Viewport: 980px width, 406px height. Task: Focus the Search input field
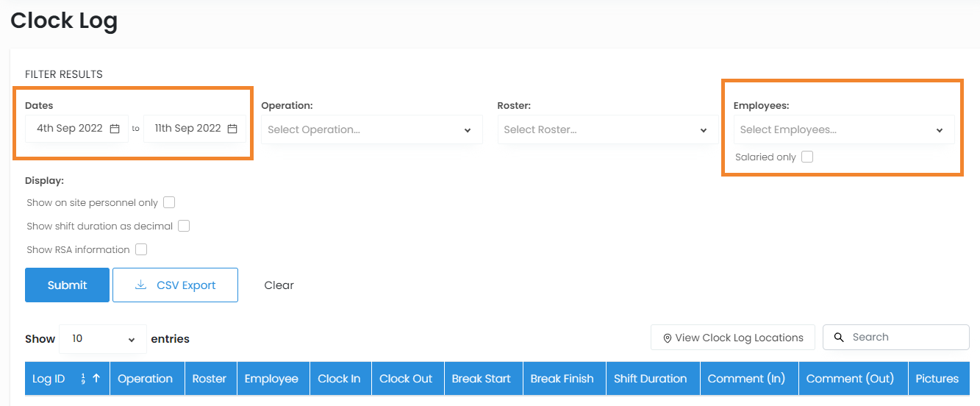[904, 338]
